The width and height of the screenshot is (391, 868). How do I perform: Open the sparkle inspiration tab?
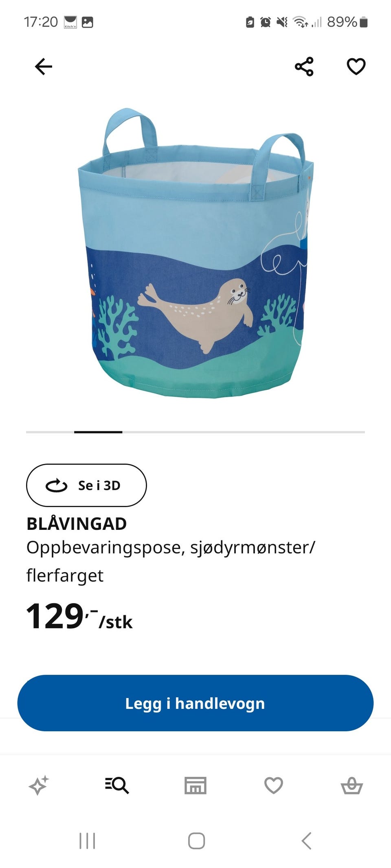pyautogui.click(x=39, y=785)
